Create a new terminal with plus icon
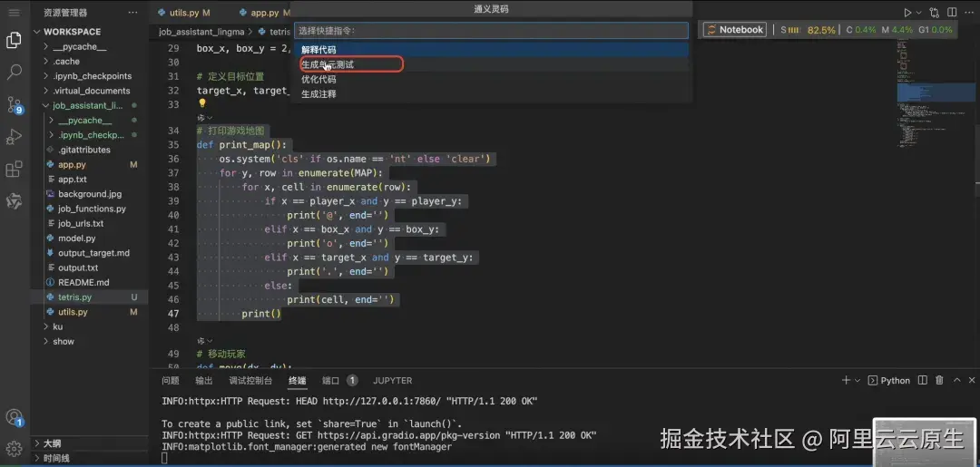The height and width of the screenshot is (467, 980). (x=846, y=380)
